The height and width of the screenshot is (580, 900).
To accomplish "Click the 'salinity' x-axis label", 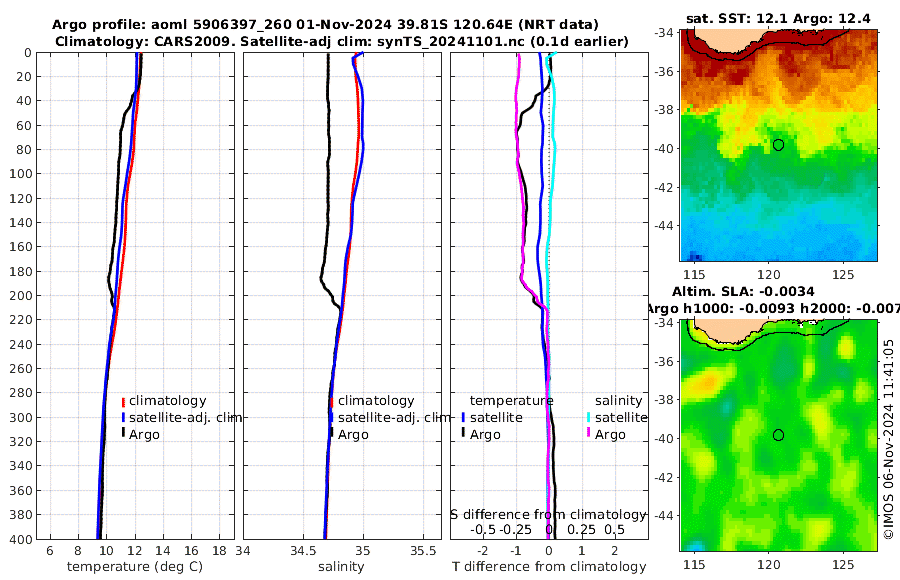I will [x=340, y=567].
